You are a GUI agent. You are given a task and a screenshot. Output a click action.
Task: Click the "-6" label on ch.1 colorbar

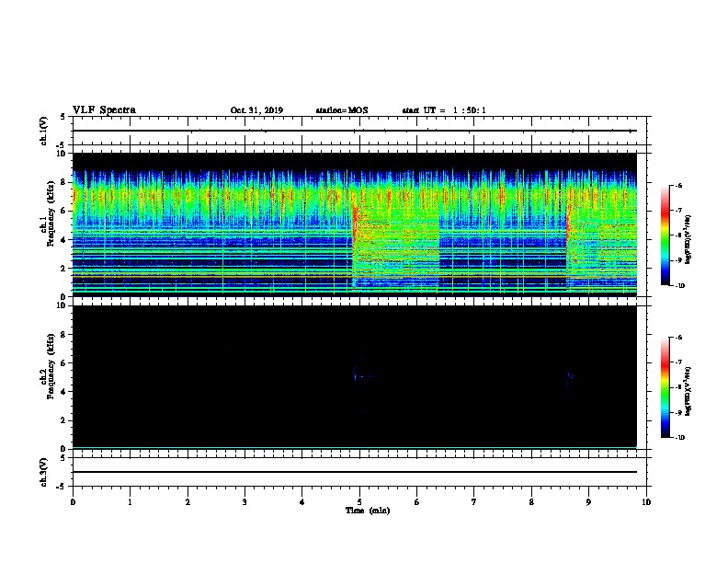coord(678,185)
